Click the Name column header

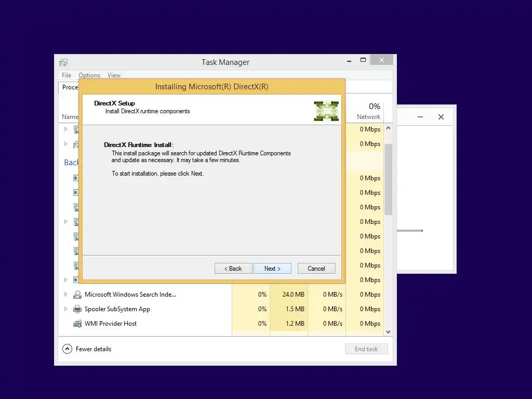point(70,117)
